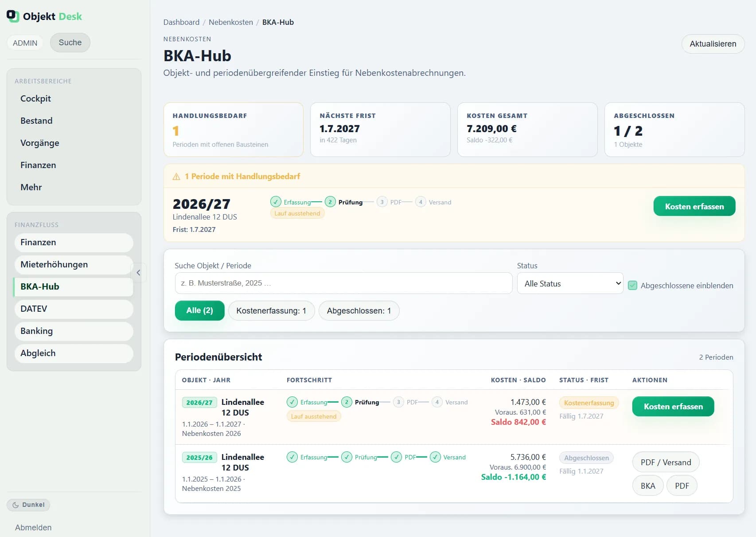
Task: Collapse the sidebar with the chevron arrow
Action: 138,273
